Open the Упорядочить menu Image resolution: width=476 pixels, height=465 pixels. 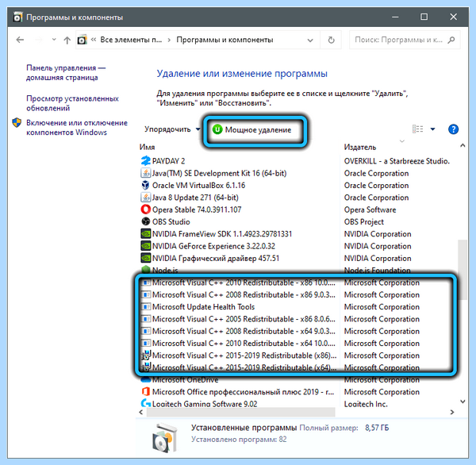172,129
